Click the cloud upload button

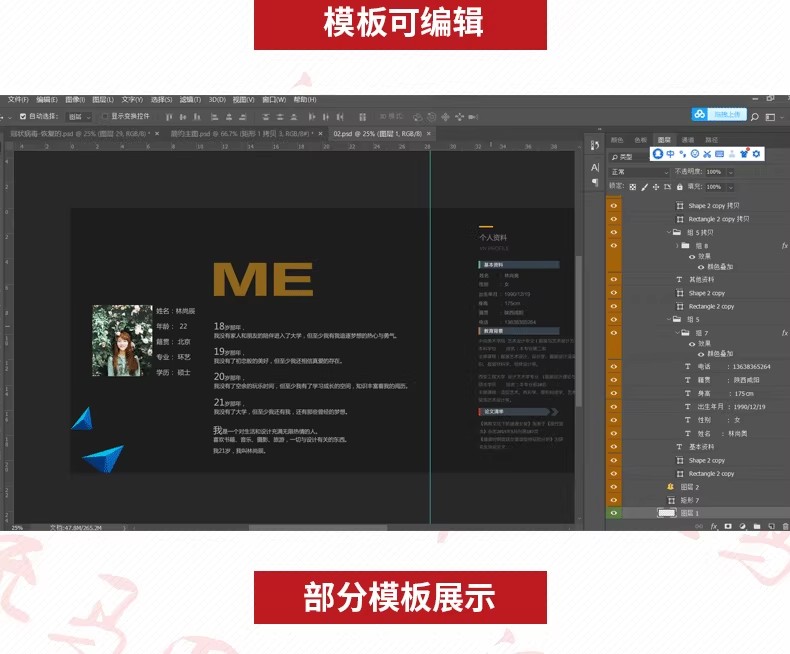719,115
